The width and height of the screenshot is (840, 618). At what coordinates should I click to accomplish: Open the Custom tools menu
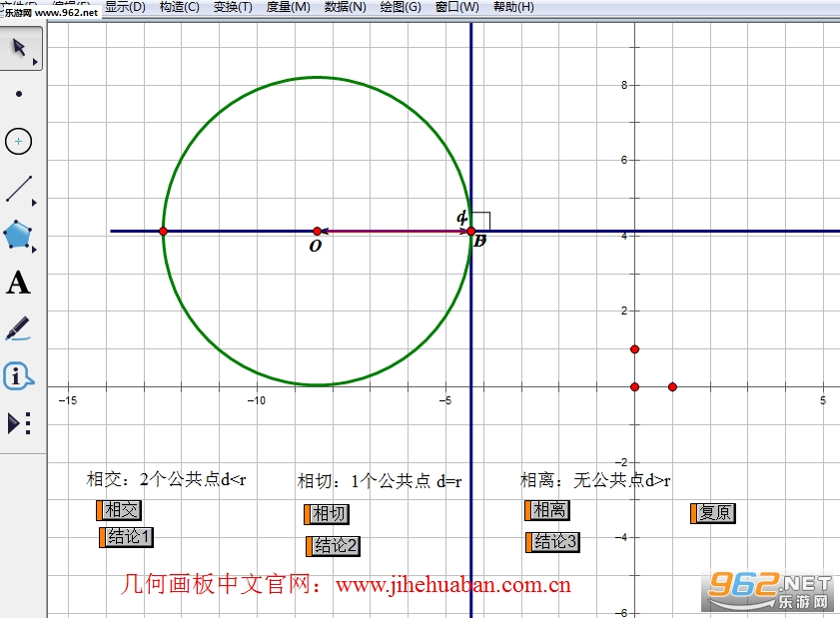[19, 423]
